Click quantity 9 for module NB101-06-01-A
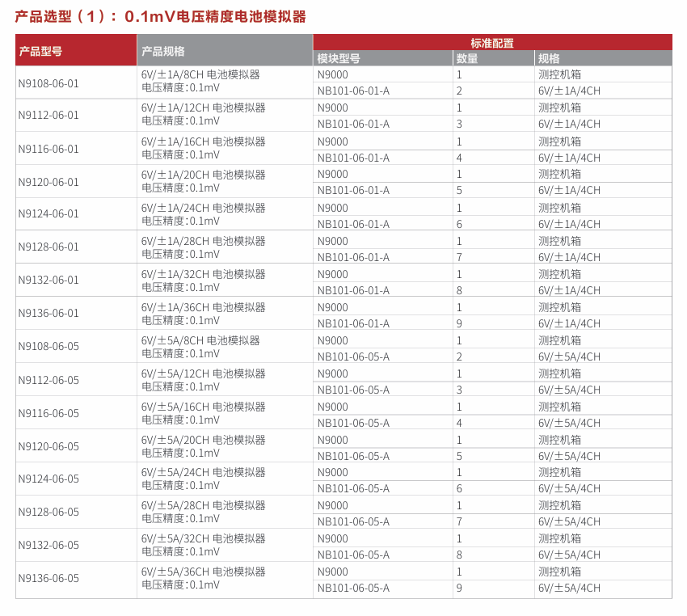 459,323
